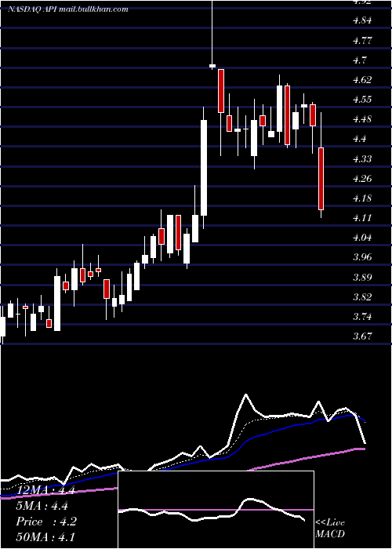Screen dimensions: 392x549
Task: Click the 4.33 price axis label
Action: [362, 158]
